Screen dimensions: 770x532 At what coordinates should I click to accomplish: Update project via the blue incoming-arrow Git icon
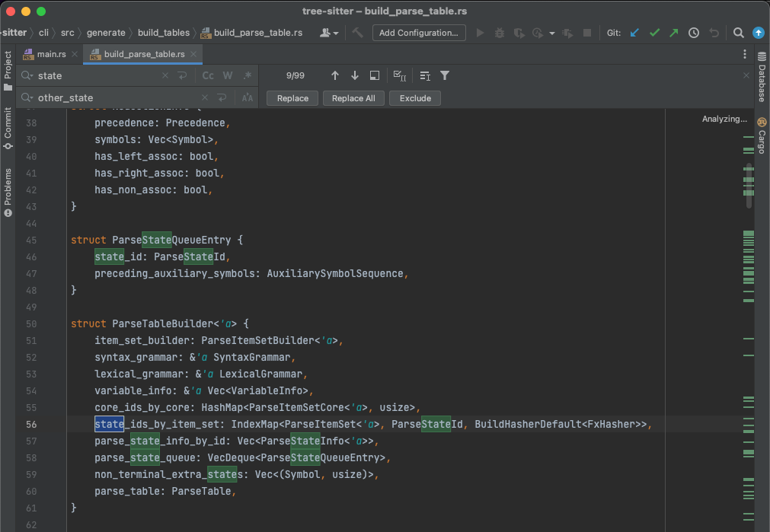point(634,33)
